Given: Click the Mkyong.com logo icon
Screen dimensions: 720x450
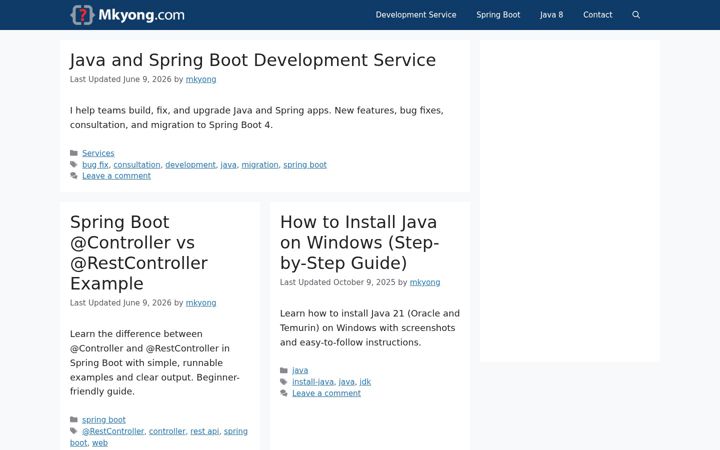Looking at the screenshot, I should 82,15.
